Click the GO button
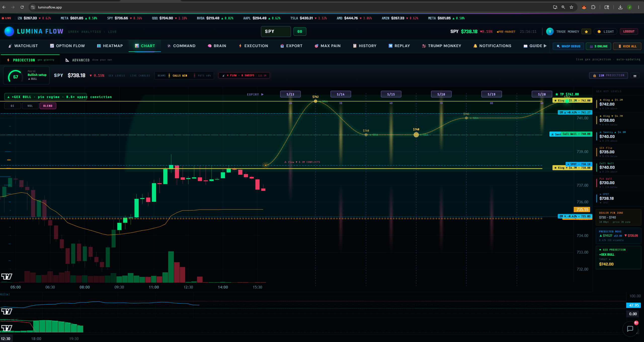This screenshot has height=342, width=644. [x=300, y=31]
